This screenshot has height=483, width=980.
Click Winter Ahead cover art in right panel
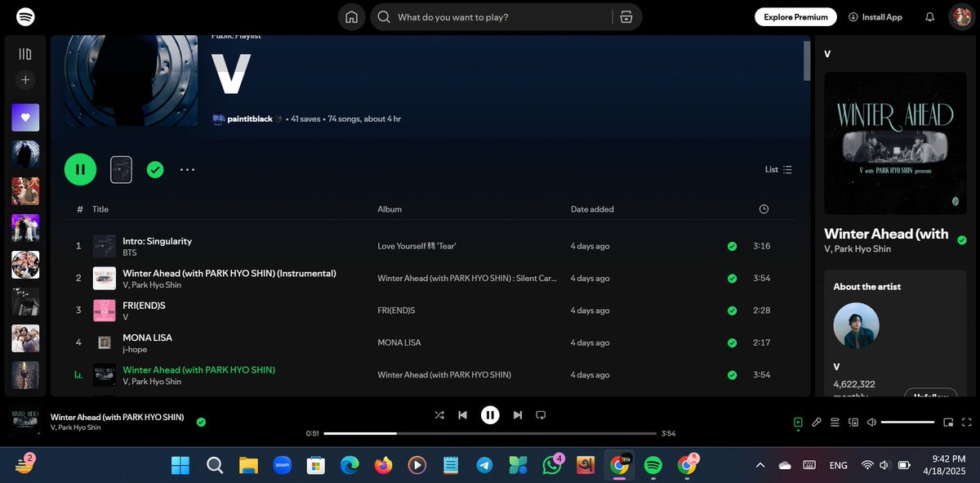coord(895,143)
